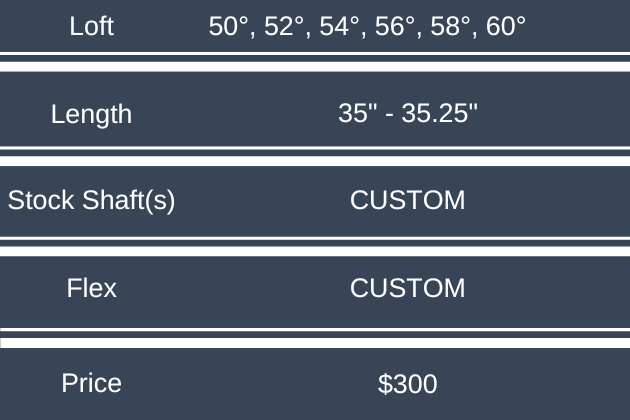Click the divider between Stock Shaft(s) and Flex rows
Image resolution: width=630 pixels, height=420 pixels.
[315, 244]
